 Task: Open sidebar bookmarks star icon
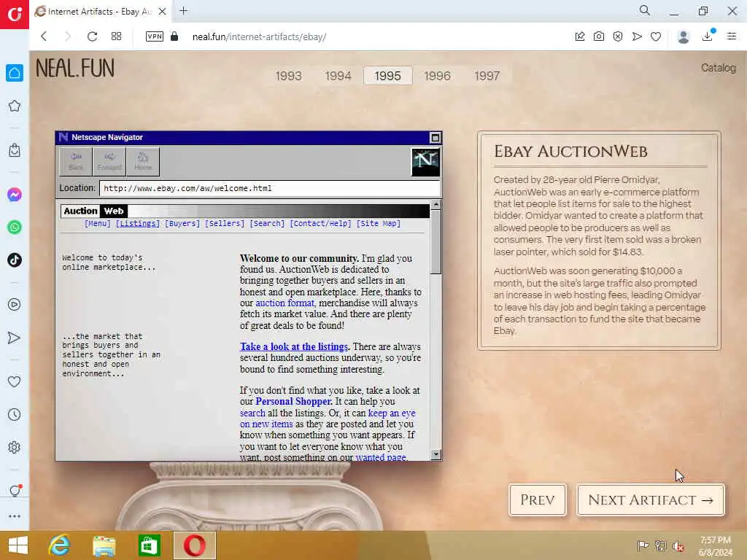click(15, 106)
